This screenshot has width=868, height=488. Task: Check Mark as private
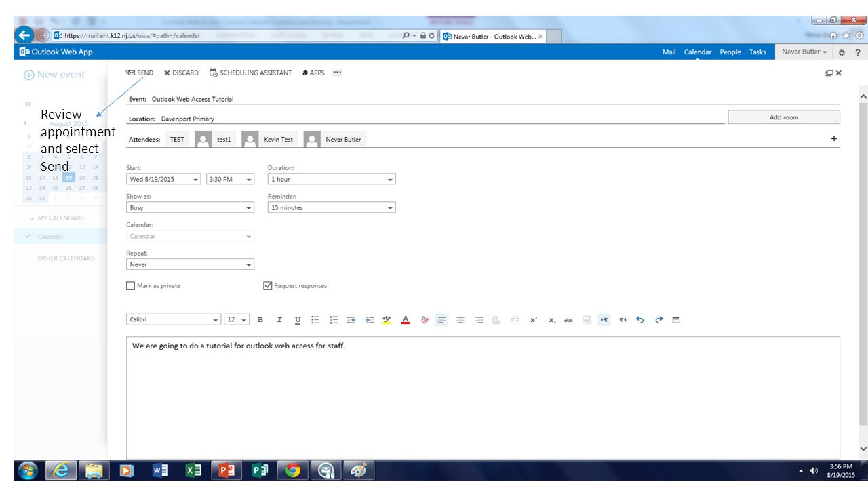[131, 286]
